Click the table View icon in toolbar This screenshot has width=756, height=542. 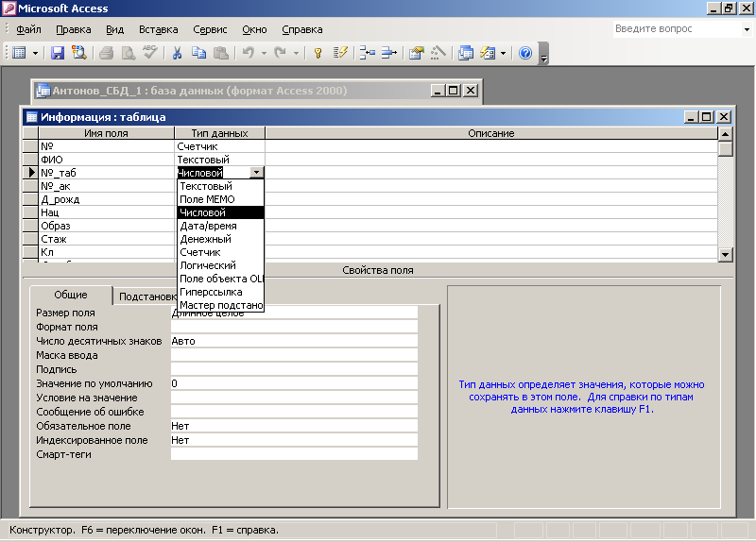pos(19,53)
